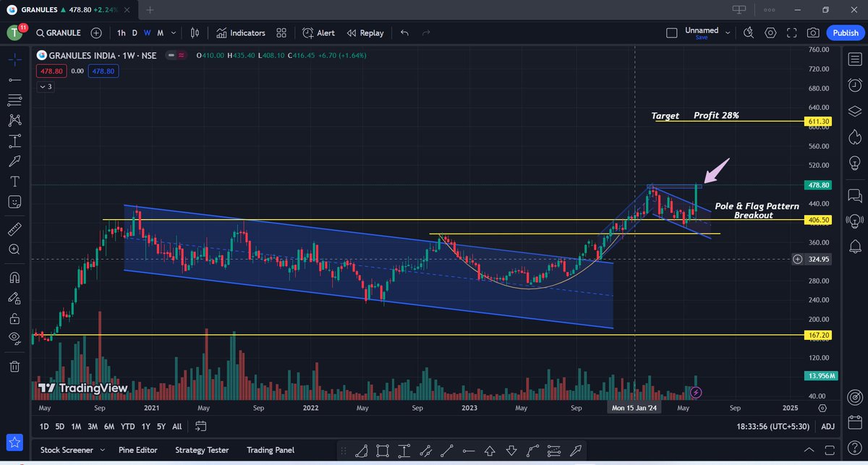Open hotlists flame icon
This screenshot has width=868, height=465.
[855, 136]
